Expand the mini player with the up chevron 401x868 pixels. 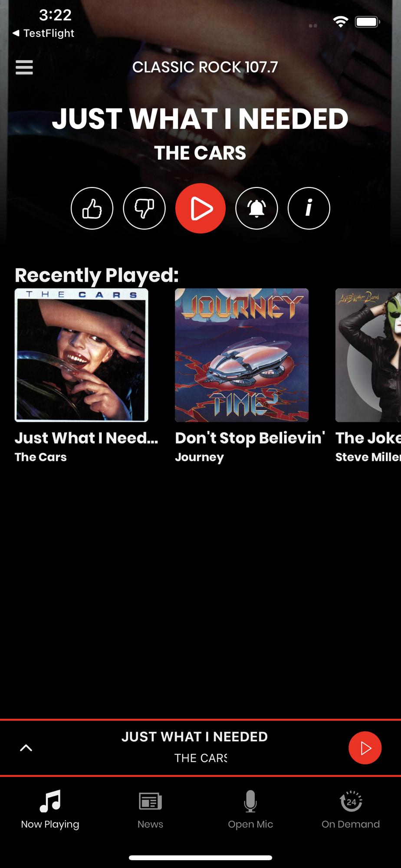click(26, 748)
